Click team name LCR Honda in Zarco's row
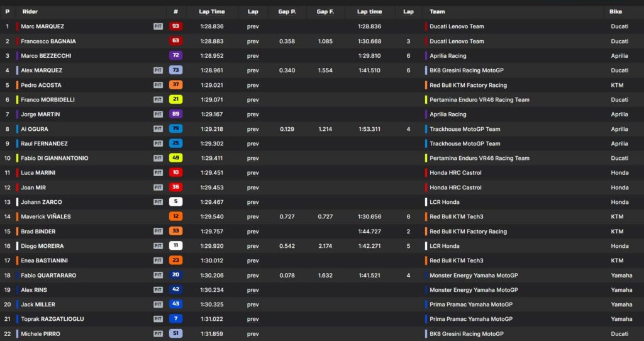 445,202
